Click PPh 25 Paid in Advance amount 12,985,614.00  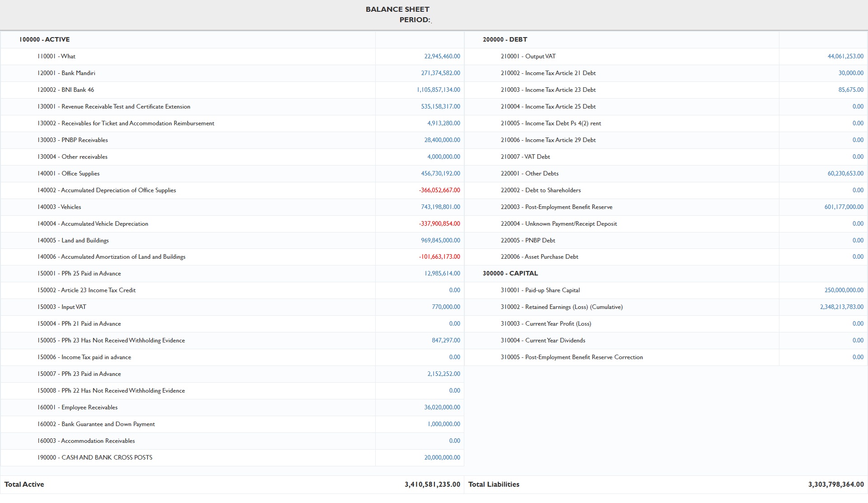pyautogui.click(x=442, y=274)
